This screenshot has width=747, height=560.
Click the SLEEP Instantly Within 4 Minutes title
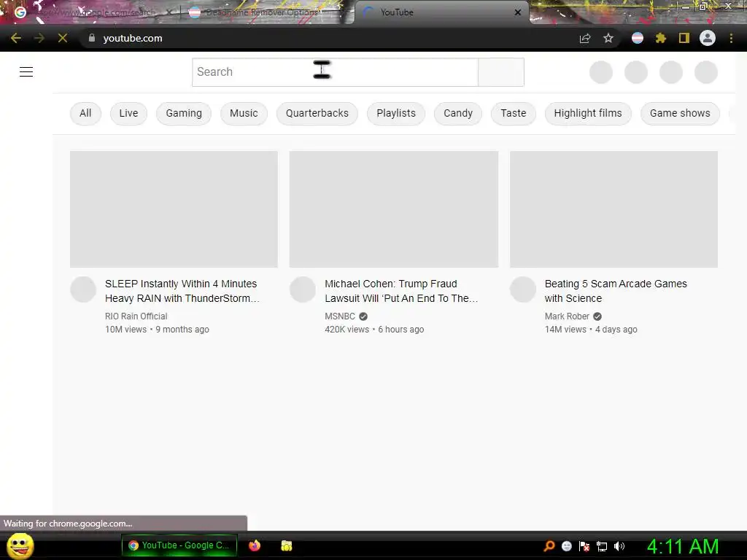(182, 291)
